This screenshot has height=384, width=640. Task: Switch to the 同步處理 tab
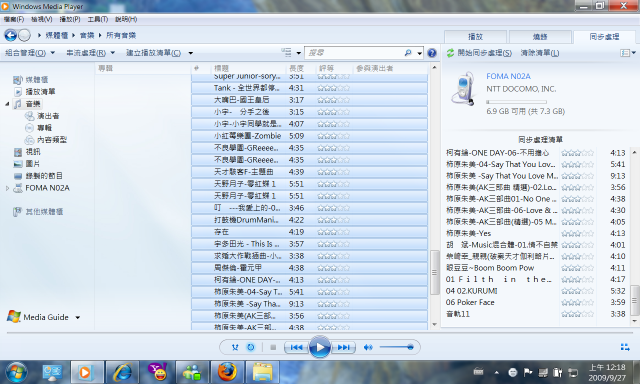604,37
